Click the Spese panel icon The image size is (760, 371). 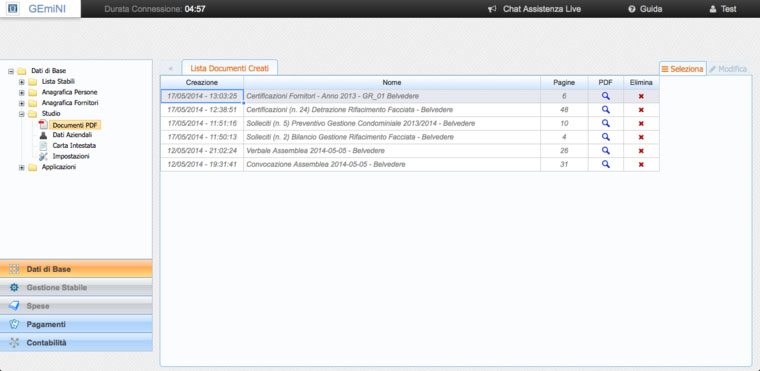click(x=14, y=306)
